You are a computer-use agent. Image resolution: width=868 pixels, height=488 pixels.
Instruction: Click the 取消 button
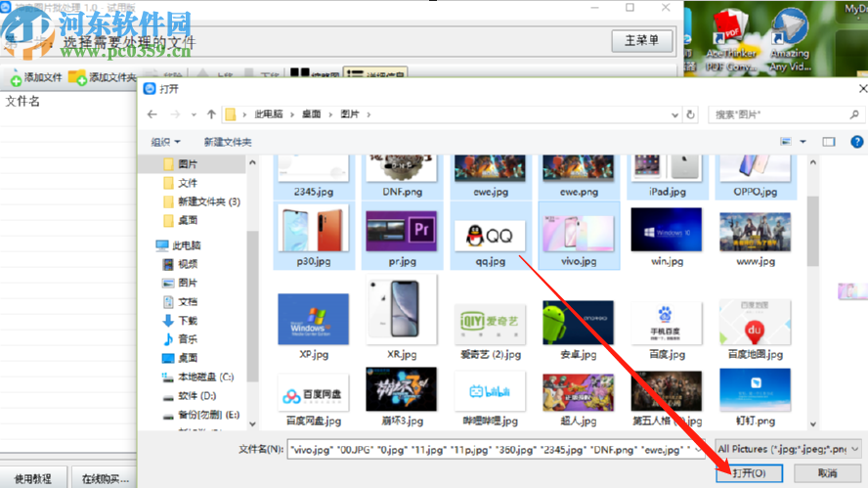(x=828, y=473)
